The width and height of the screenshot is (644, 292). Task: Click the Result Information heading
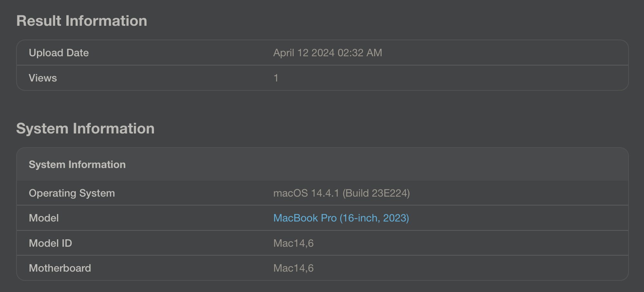pyautogui.click(x=82, y=21)
